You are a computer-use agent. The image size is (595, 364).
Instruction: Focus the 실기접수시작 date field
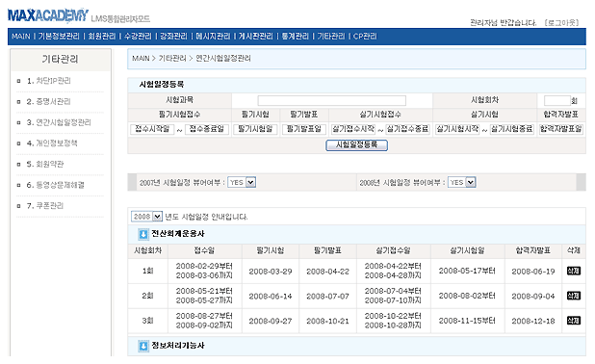click(353, 129)
